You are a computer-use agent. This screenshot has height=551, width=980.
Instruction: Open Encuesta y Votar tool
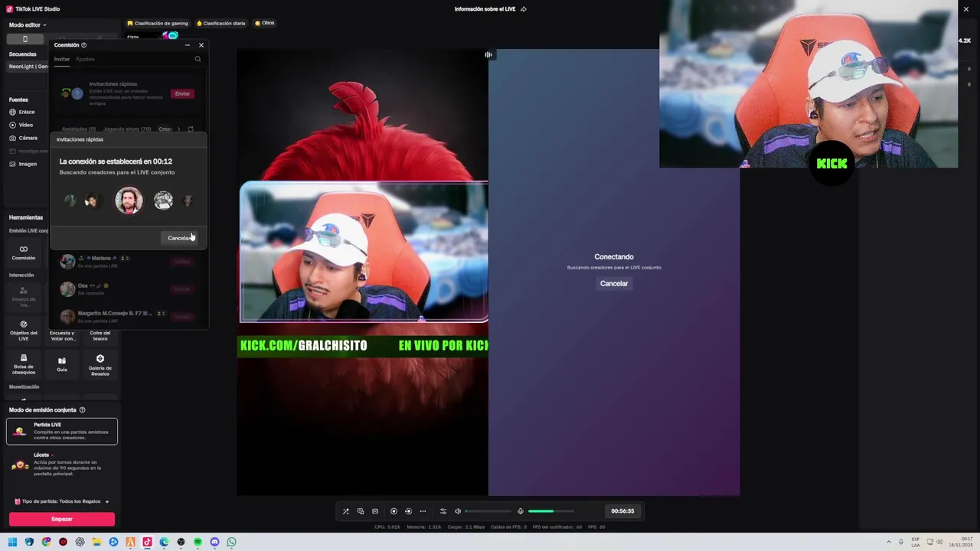[x=62, y=335]
